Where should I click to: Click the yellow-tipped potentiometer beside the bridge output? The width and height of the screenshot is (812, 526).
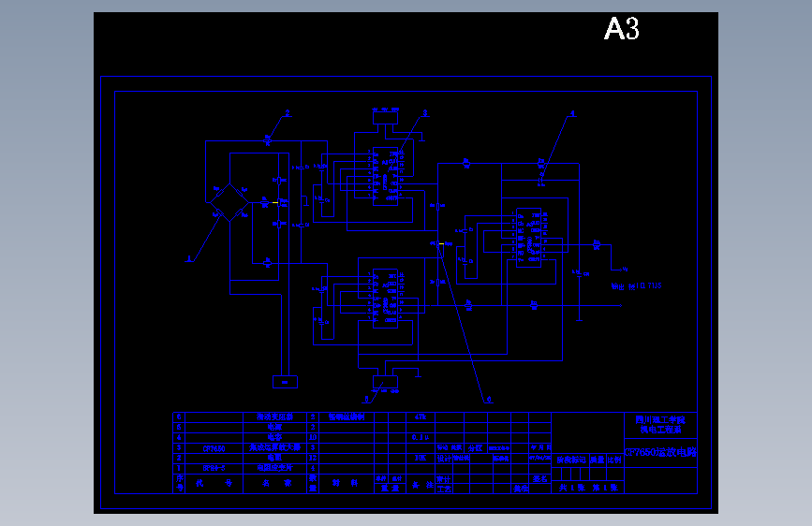278,202
